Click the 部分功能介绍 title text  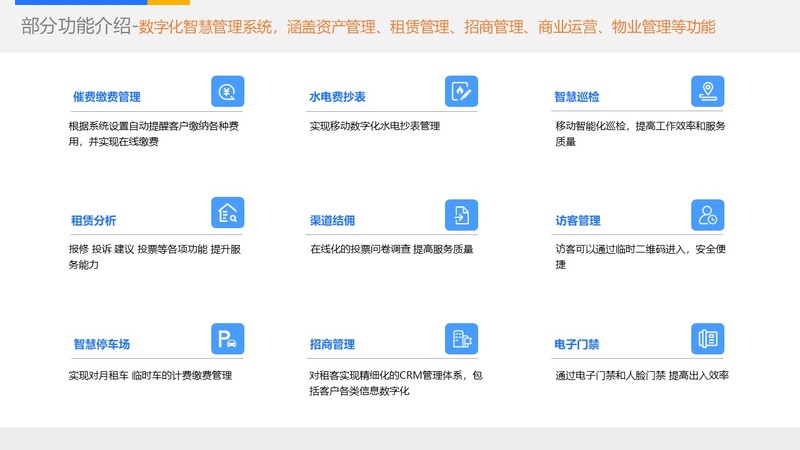[76, 26]
